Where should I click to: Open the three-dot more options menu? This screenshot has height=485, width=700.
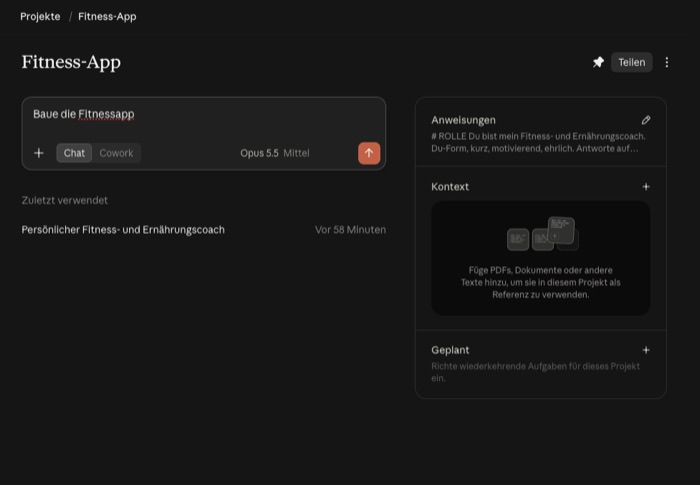[667, 62]
